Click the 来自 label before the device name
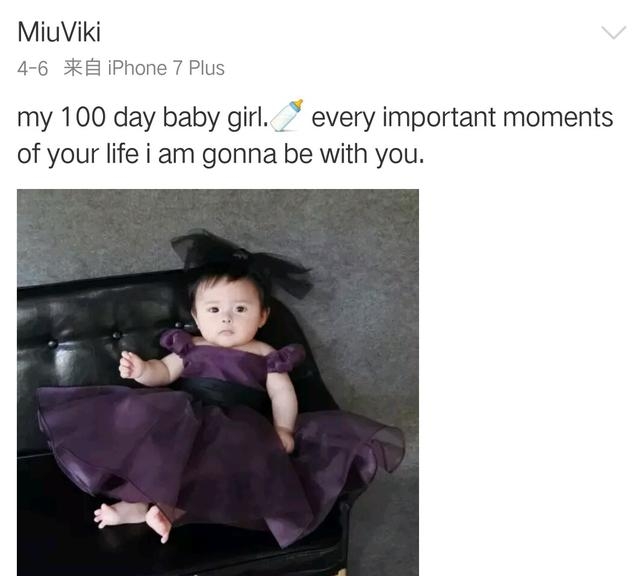The width and height of the screenshot is (640, 576). coord(82,68)
